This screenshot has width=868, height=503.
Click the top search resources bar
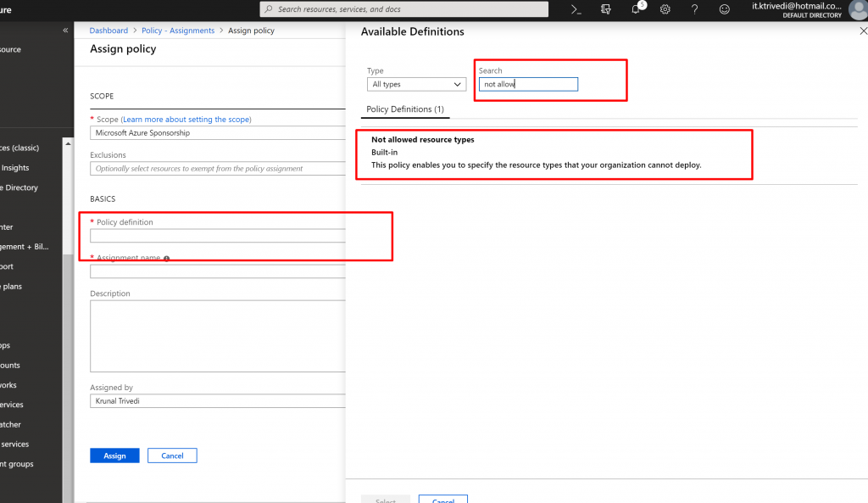[x=403, y=9]
